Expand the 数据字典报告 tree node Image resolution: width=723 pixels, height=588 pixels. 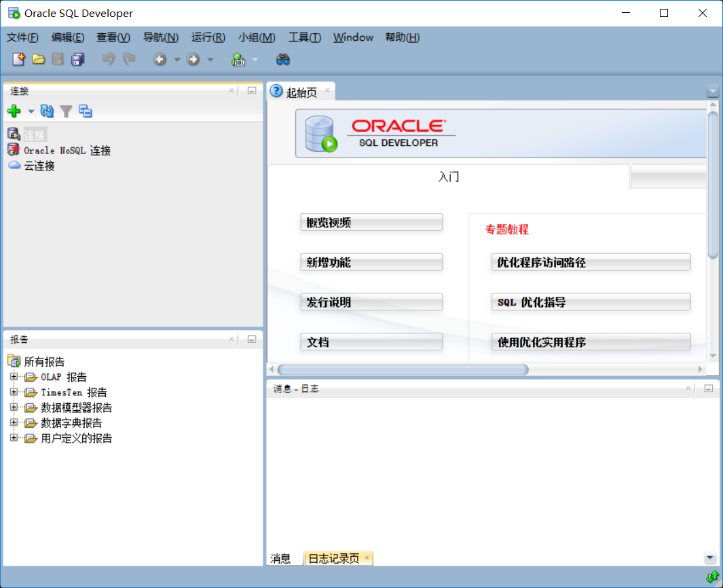coord(14,423)
